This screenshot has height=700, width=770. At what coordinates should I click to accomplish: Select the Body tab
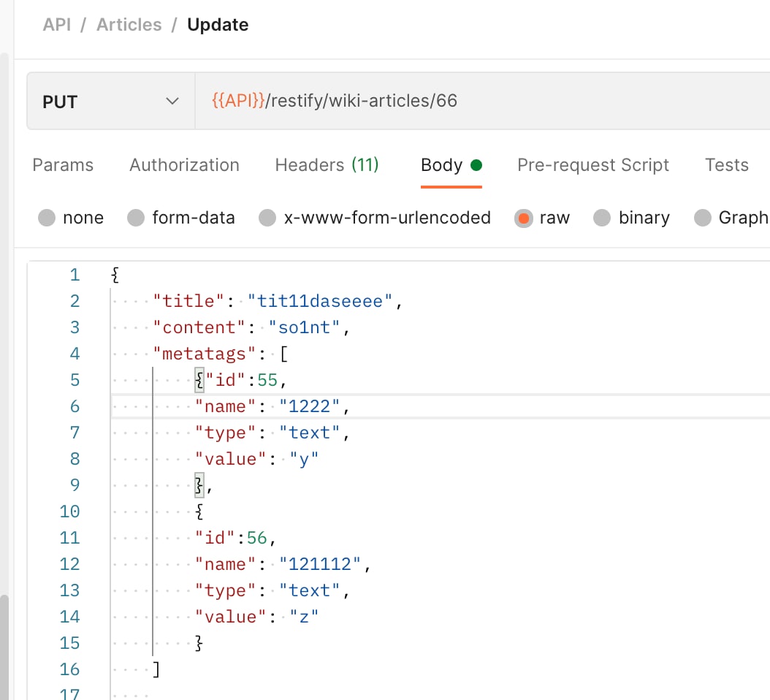click(442, 165)
